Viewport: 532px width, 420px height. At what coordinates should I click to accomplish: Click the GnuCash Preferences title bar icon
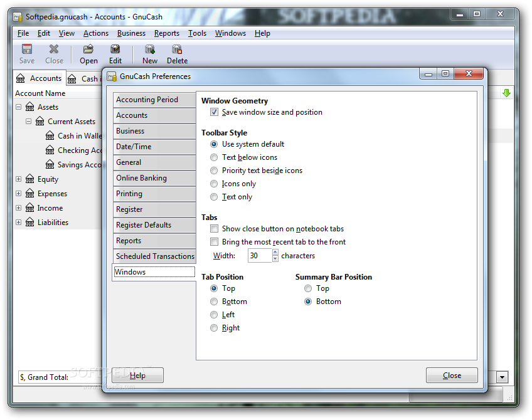coord(112,76)
